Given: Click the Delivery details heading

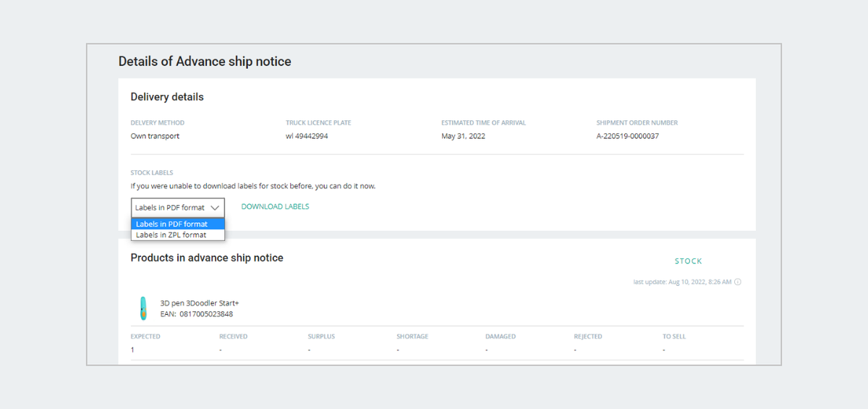Looking at the screenshot, I should [167, 97].
